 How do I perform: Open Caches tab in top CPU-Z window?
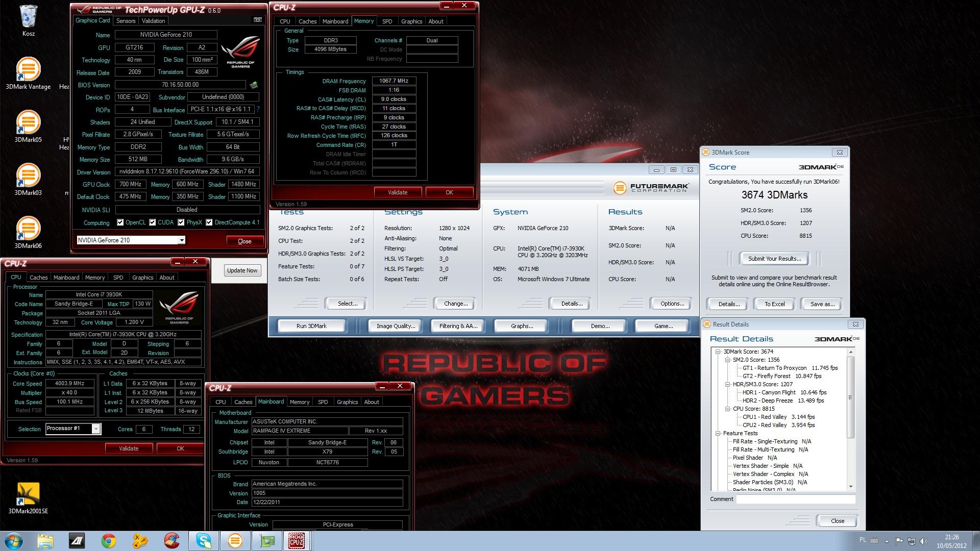[307, 21]
